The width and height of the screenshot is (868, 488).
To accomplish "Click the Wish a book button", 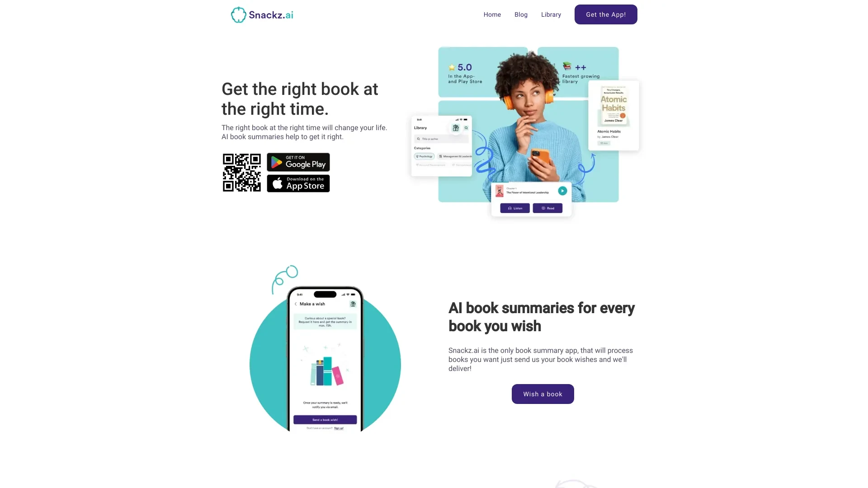I will pos(542,394).
